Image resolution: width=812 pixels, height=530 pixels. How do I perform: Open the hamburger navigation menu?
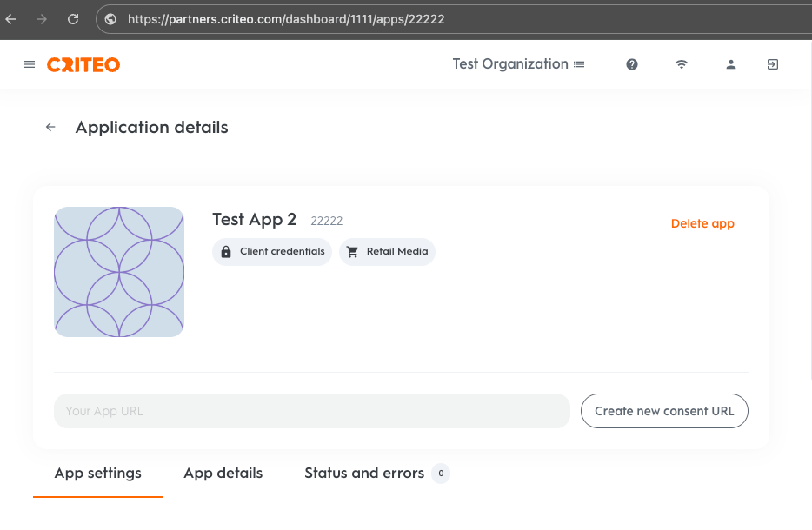pyautogui.click(x=30, y=64)
